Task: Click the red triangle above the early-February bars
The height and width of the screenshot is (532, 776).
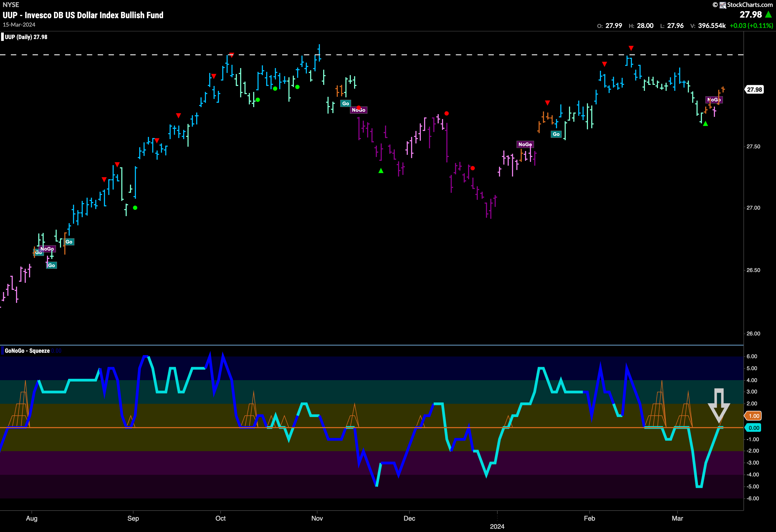Action: pos(604,64)
